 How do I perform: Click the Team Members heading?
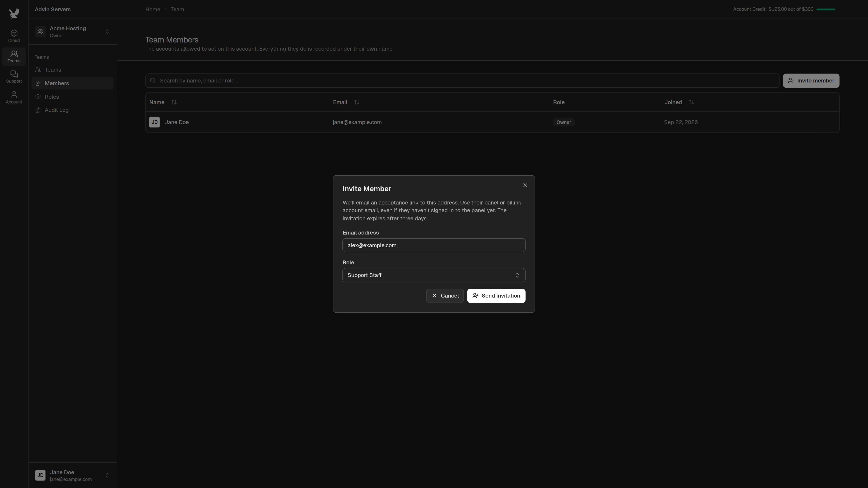pos(172,40)
